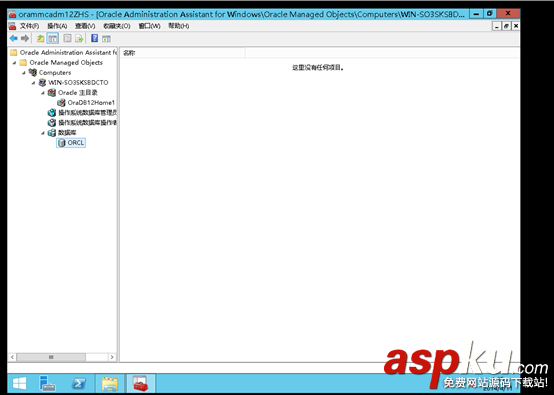Image resolution: width=554 pixels, height=395 pixels.
Task: Collapse the Oracle 主目录 node
Action: [x=43, y=93]
